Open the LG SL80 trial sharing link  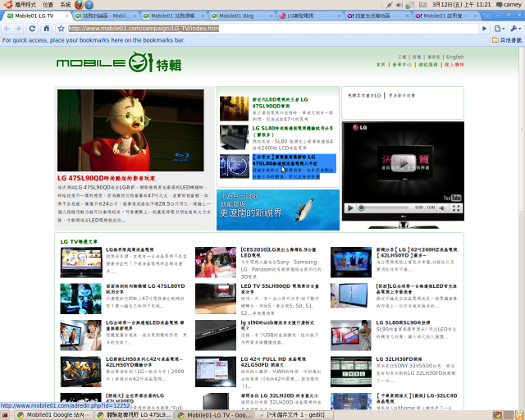click(293, 131)
